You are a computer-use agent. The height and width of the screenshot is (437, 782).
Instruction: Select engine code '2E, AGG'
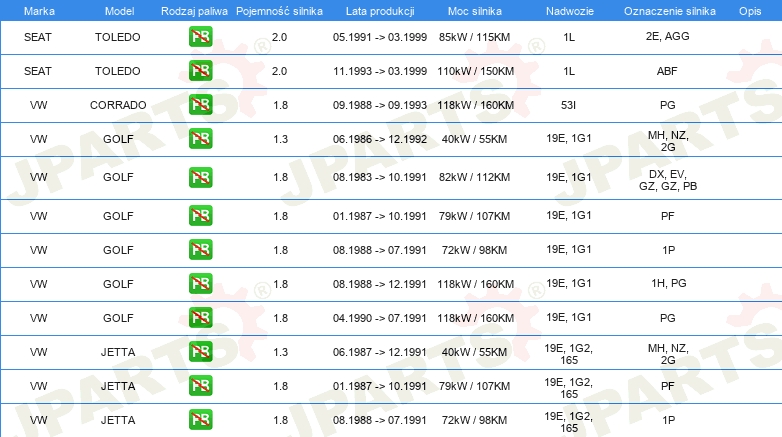667,36
